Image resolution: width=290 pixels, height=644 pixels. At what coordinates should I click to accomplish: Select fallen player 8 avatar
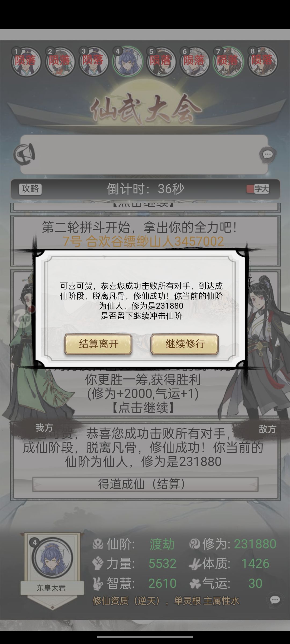(x=262, y=62)
